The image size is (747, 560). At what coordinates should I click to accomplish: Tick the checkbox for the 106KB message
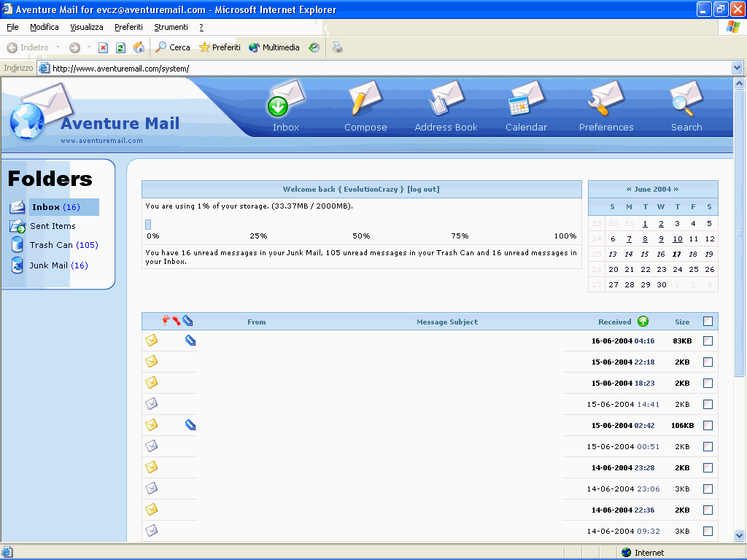click(708, 426)
